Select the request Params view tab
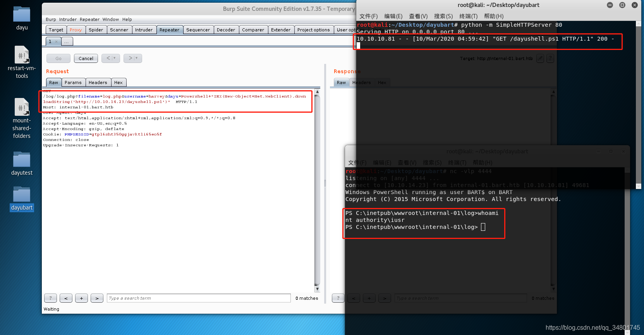 tap(73, 82)
